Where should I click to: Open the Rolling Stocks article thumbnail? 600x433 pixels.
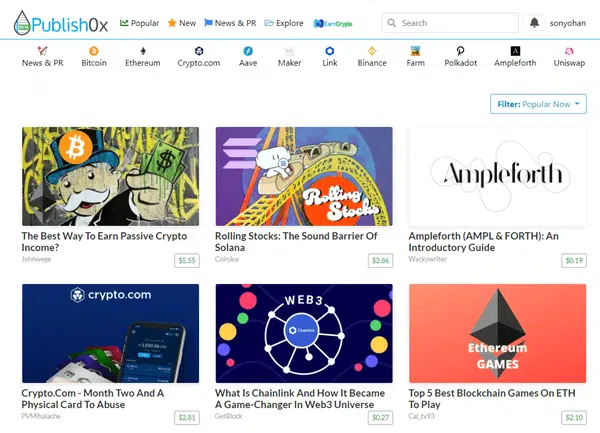pyautogui.click(x=304, y=176)
